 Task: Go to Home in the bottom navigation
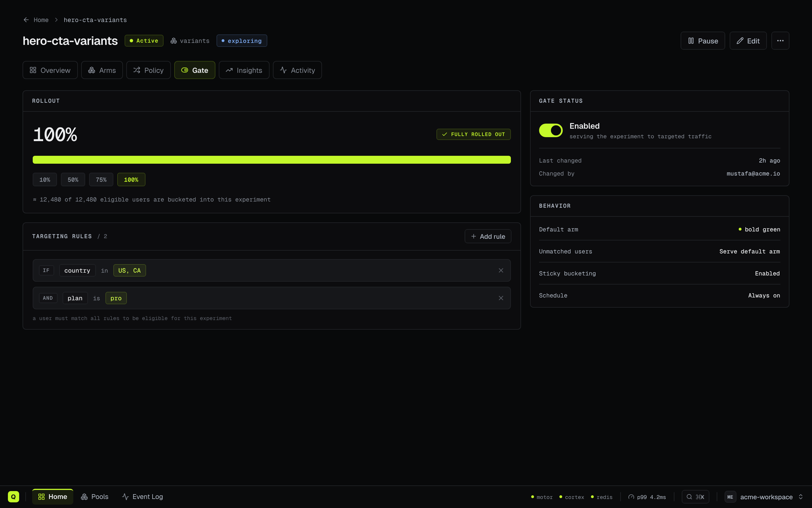pyautogui.click(x=53, y=497)
